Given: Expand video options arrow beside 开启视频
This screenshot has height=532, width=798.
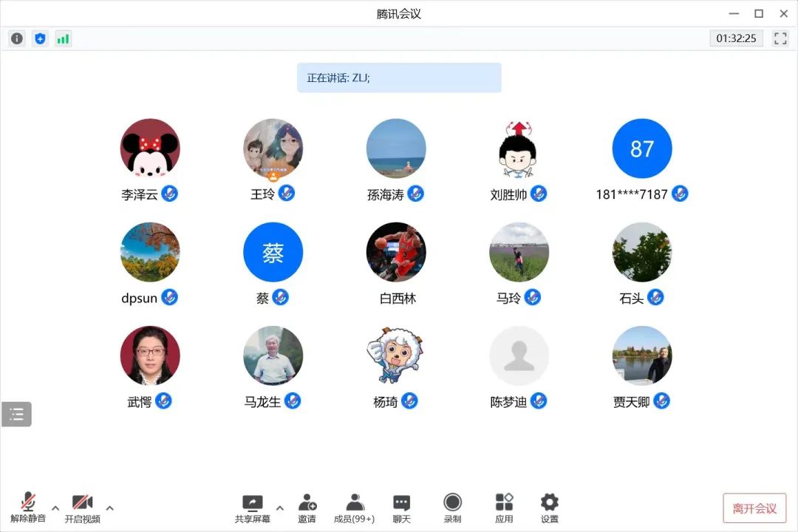Looking at the screenshot, I should [109, 508].
